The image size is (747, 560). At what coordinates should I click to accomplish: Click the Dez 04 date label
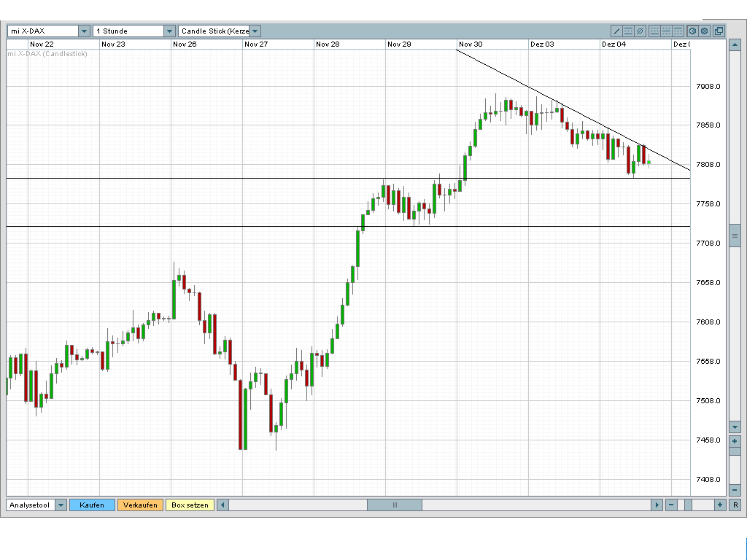(x=614, y=44)
